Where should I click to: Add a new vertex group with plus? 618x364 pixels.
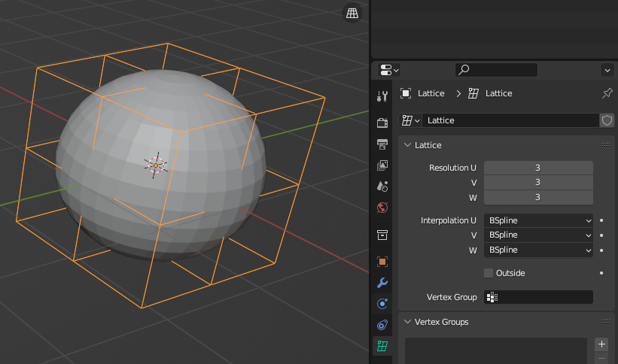pos(601,344)
